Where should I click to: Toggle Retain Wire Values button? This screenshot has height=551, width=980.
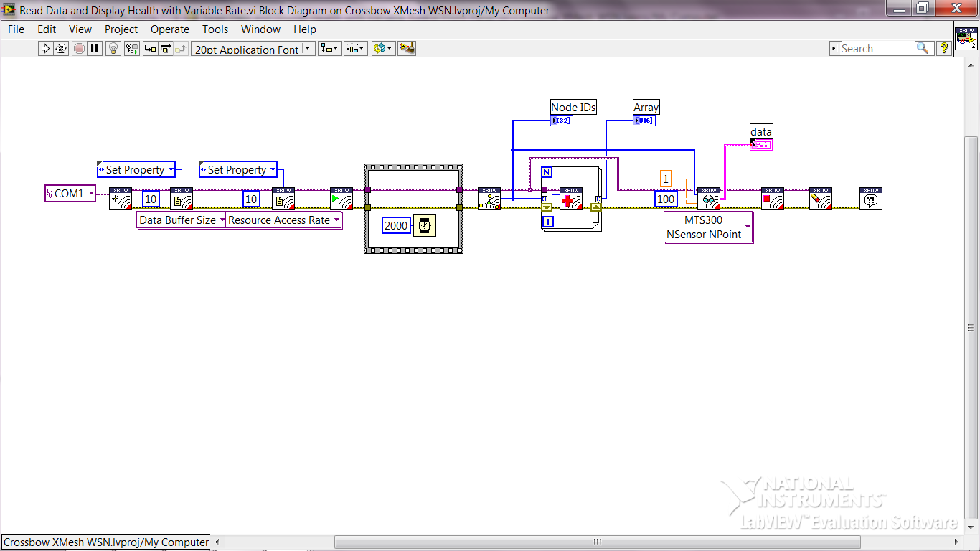(x=132, y=49)
